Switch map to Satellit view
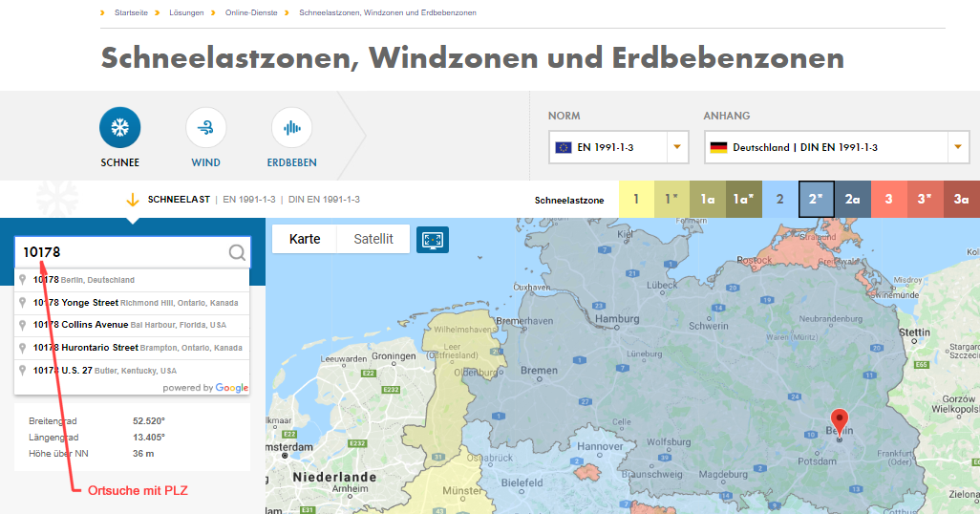Screen dimensions: 980x514 (373, 239)
